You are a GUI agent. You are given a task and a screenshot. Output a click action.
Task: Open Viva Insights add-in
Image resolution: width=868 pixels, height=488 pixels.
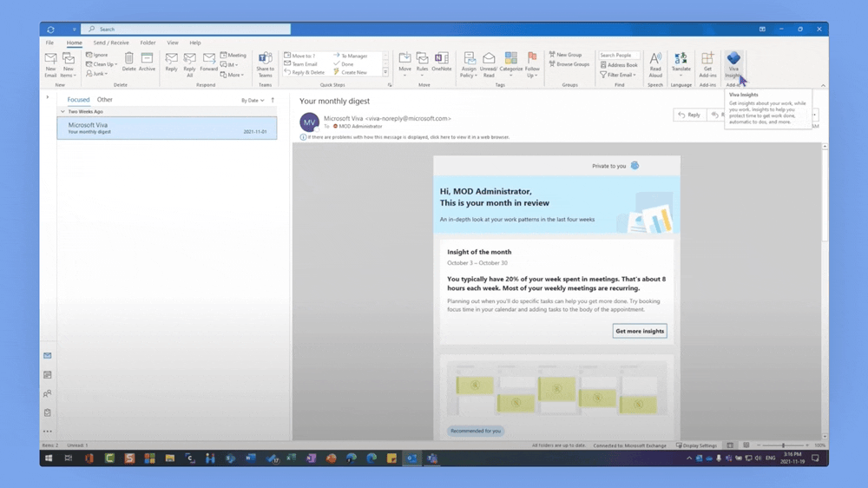(x=733, y=65)
